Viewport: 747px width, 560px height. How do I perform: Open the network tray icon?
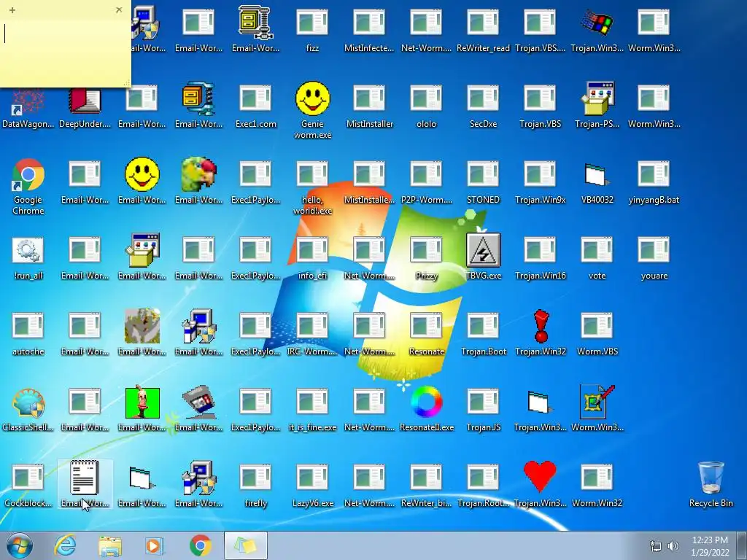(x=656, y=546)
